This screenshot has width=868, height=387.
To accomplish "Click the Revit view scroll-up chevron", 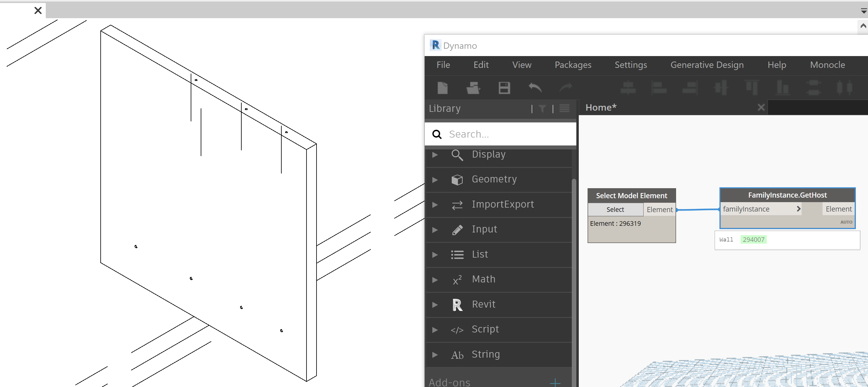I will [x=863, y=26].
